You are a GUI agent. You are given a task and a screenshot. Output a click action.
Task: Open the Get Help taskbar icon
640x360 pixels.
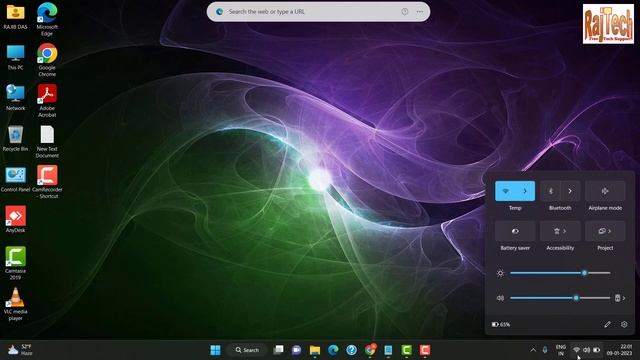pos(351,350)
